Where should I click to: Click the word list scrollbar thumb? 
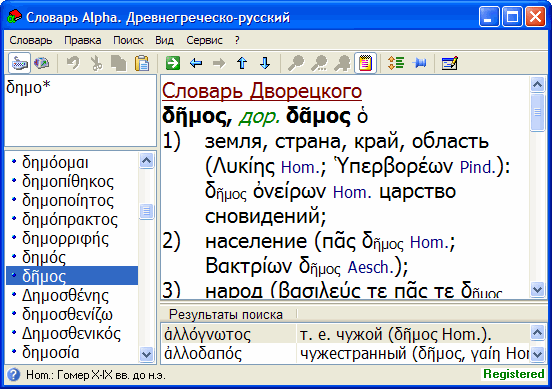coord(146,212)
